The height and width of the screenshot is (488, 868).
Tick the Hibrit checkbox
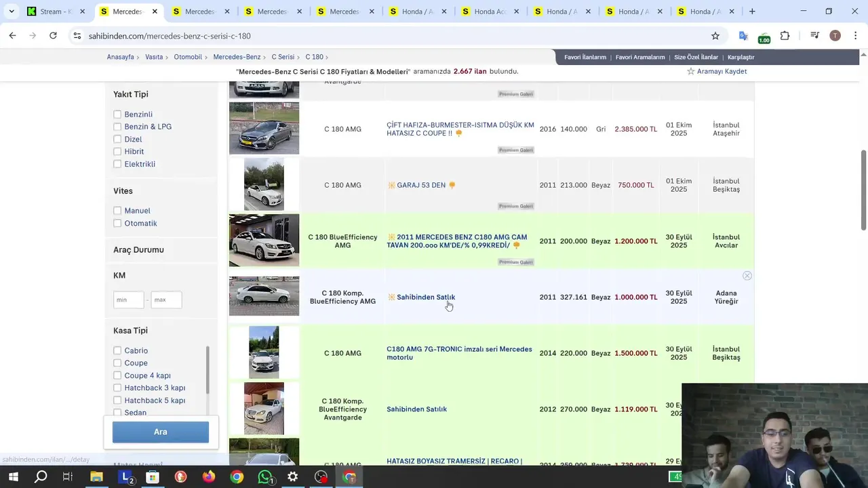pyautogui.click(x=117, y=151)
